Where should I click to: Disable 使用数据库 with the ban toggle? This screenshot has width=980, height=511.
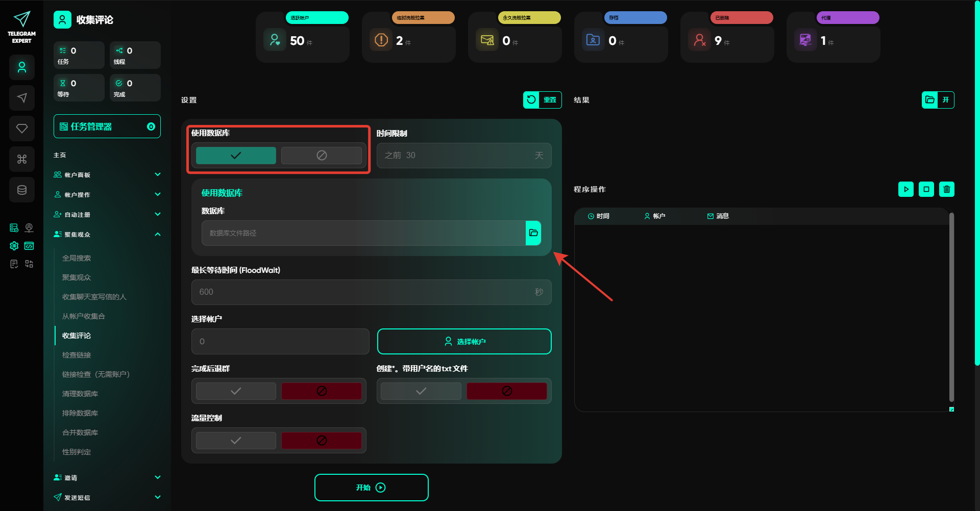322,156
